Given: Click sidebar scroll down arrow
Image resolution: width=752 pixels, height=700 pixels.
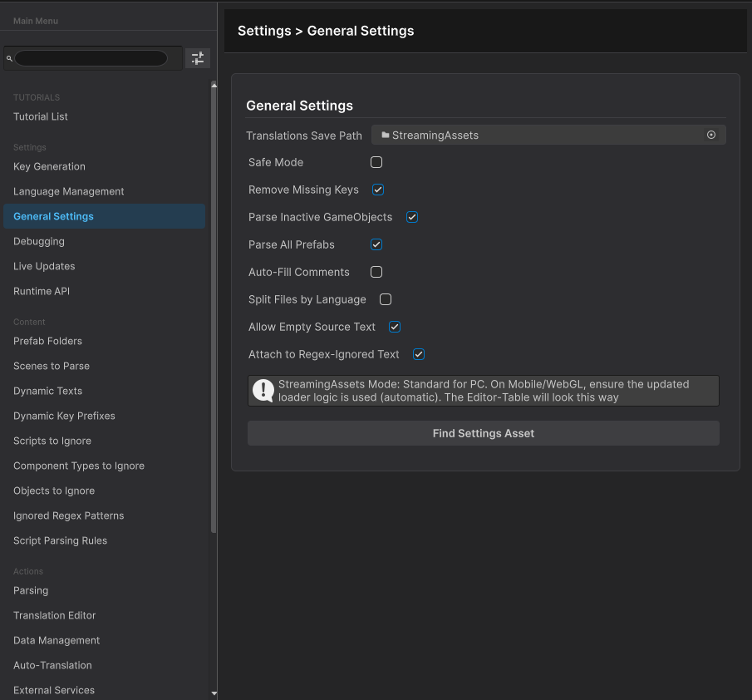Looking at the screenshot, I should (214, 693).
